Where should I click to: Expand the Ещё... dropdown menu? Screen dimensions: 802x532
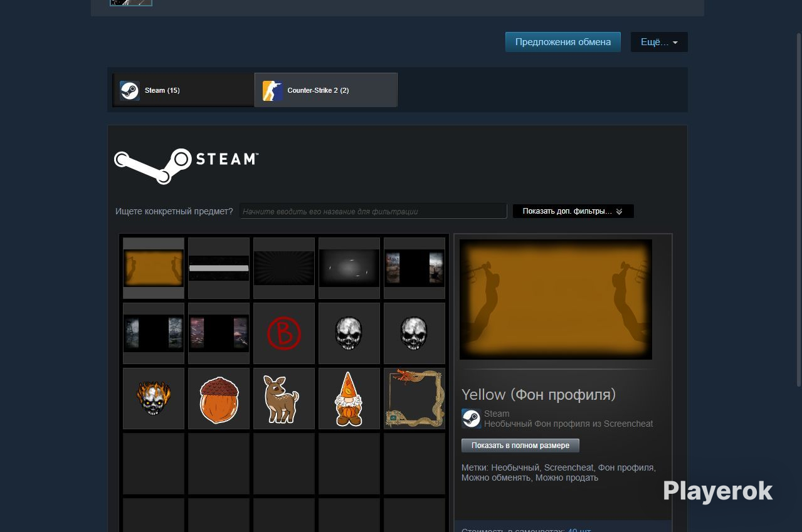click(x=659, y=42)
